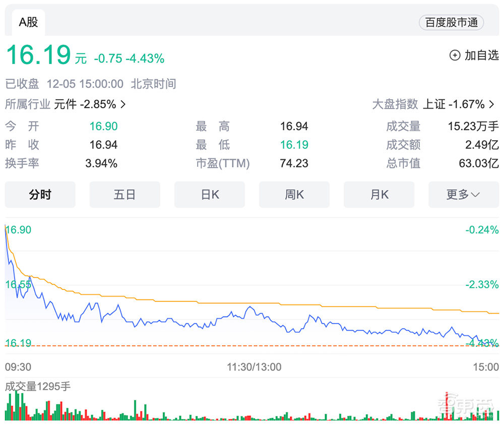Click the 所属行业 industry link

tap(27, 104)
